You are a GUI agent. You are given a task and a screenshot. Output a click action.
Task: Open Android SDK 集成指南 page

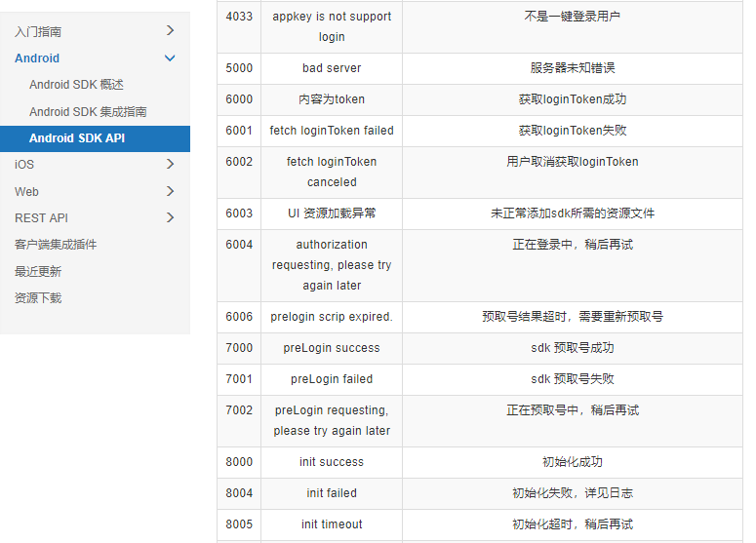click(88, 112)
